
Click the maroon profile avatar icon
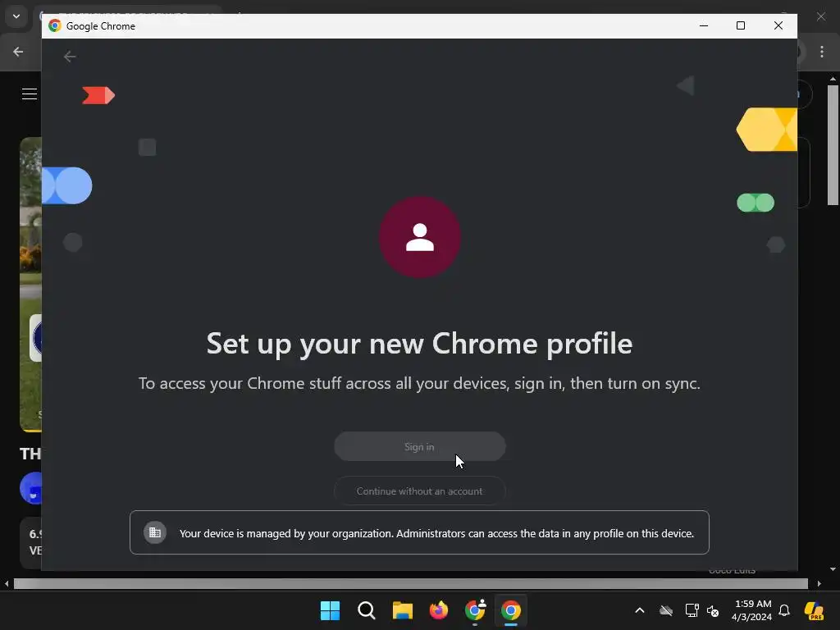point(420,237)
